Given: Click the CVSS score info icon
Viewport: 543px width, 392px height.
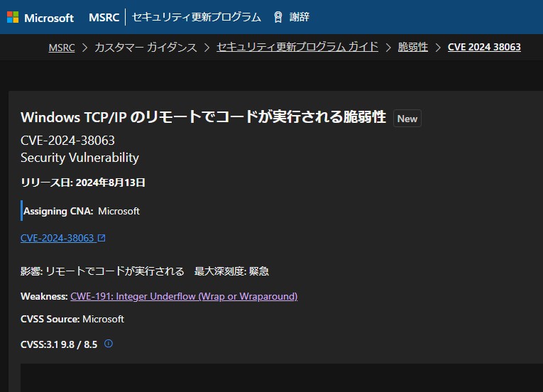Looking at the screenshot, I should click(109, 344).
